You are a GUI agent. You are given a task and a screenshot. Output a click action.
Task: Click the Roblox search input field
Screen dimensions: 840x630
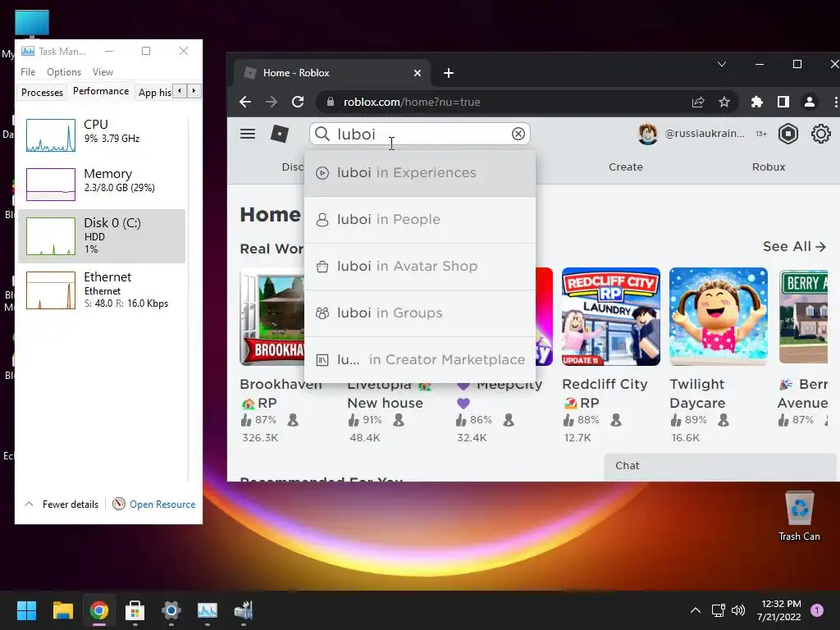tap(420, 134)
